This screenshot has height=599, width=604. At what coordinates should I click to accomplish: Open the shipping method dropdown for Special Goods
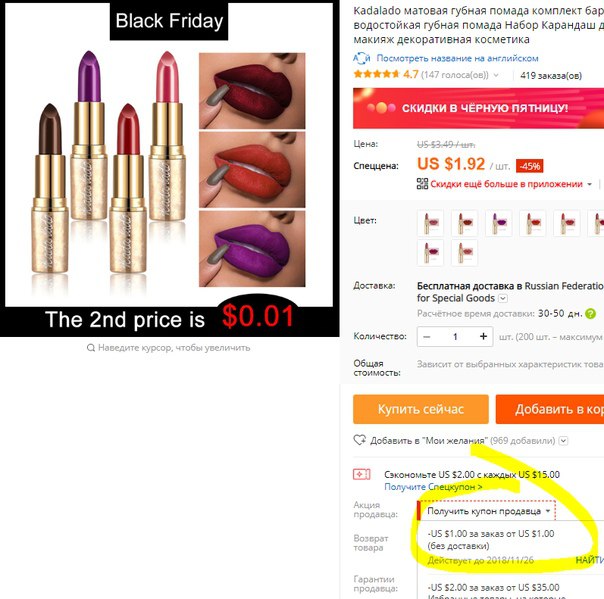pos(503,298)
